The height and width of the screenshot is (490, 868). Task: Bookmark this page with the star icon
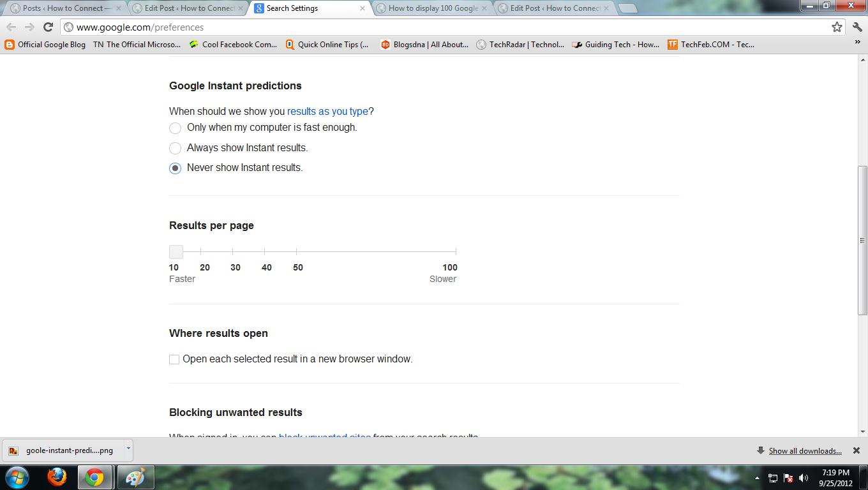837,27
